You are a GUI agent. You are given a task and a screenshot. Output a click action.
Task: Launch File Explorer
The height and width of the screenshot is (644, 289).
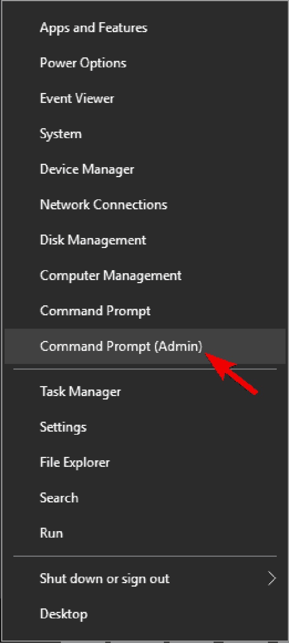75,462
